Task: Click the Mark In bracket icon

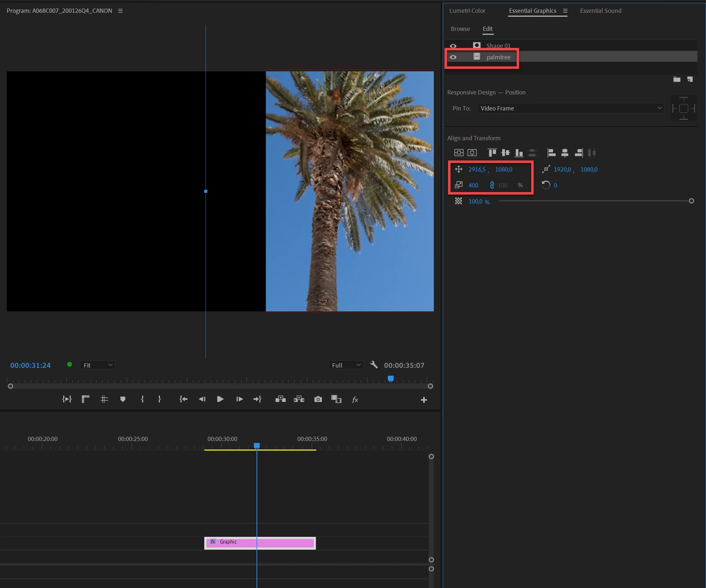Action: click(142, 399)
